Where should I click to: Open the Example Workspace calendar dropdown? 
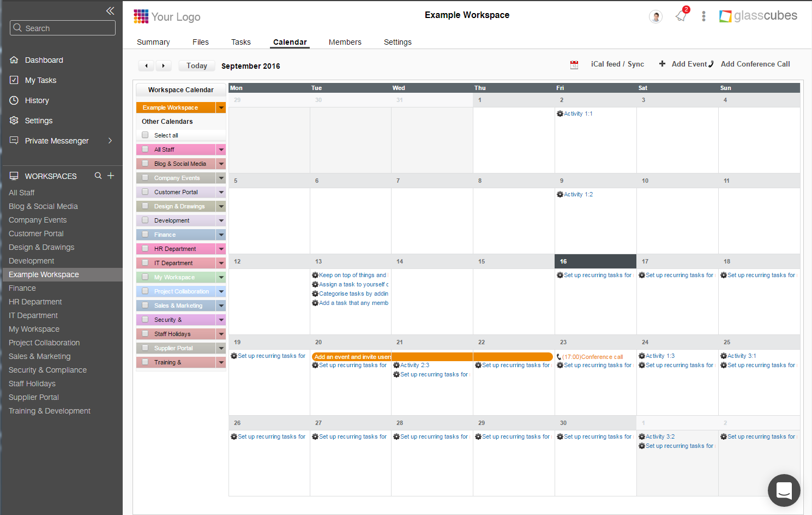click(221, 107)
